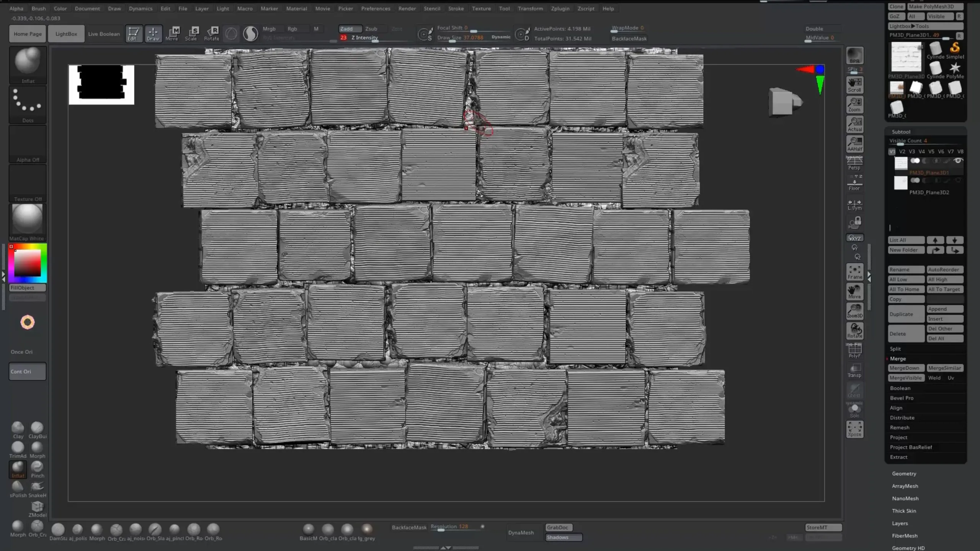The image size is (980, 551).
Task: Toggle the ZAdd sculpting mode
Action: coord(347,28)
